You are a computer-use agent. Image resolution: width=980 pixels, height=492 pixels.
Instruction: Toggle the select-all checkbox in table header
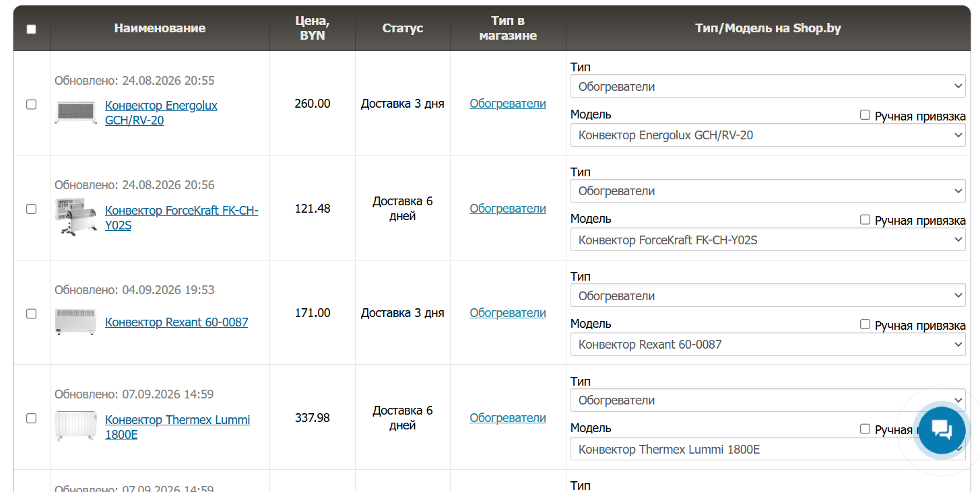(31, 29)
